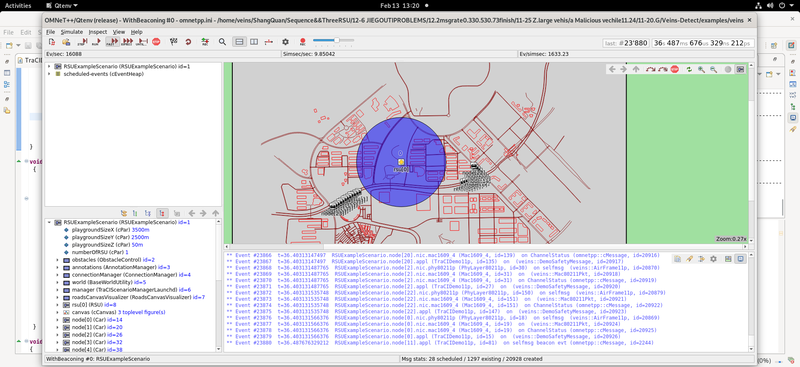
Task: Expand the rsu[0] (RSU) tree node
Action: tap(58, 304)
